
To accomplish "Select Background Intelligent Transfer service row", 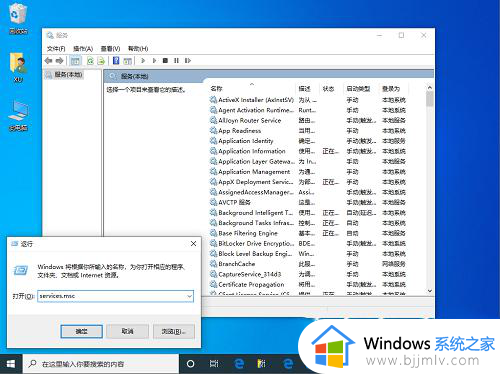I will click(308, 213).
